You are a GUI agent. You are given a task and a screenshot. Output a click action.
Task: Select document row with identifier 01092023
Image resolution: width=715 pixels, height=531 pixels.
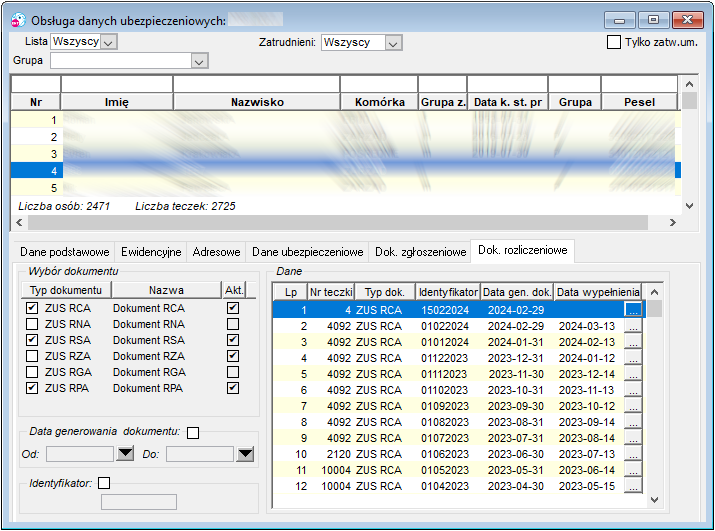click(x=459, y=406)
